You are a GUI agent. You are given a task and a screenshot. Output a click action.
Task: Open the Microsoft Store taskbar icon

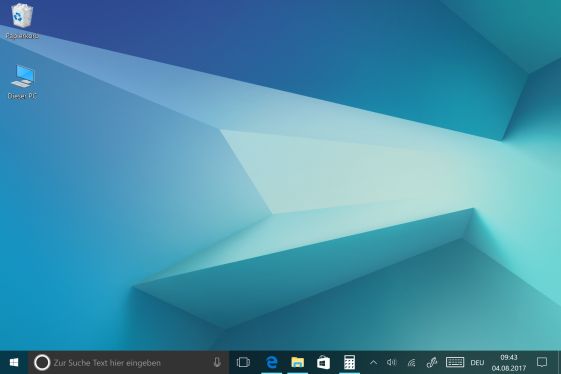[x=323, y=363]
